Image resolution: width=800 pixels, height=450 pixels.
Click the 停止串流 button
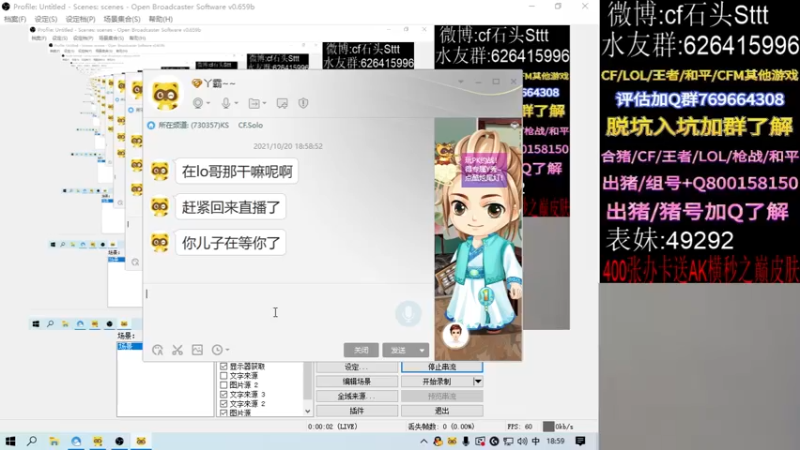click(442, 367)
